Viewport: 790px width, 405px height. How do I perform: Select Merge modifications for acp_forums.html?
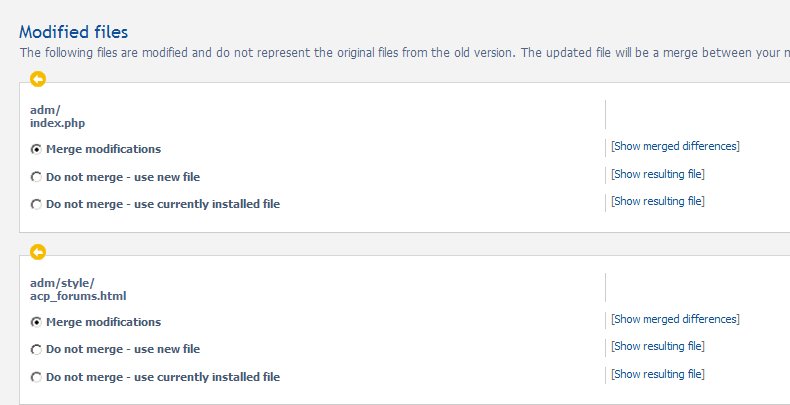37,323
